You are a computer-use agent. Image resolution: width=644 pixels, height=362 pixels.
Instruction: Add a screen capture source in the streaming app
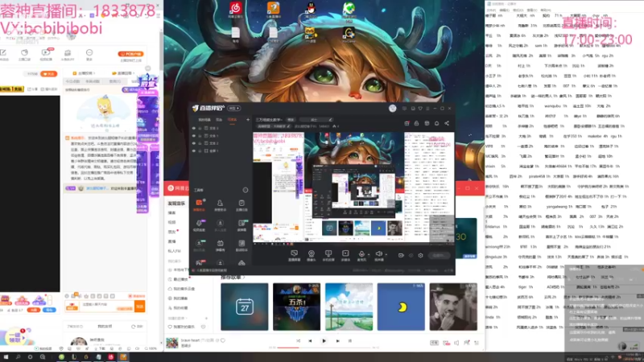[x=294, y=255]
